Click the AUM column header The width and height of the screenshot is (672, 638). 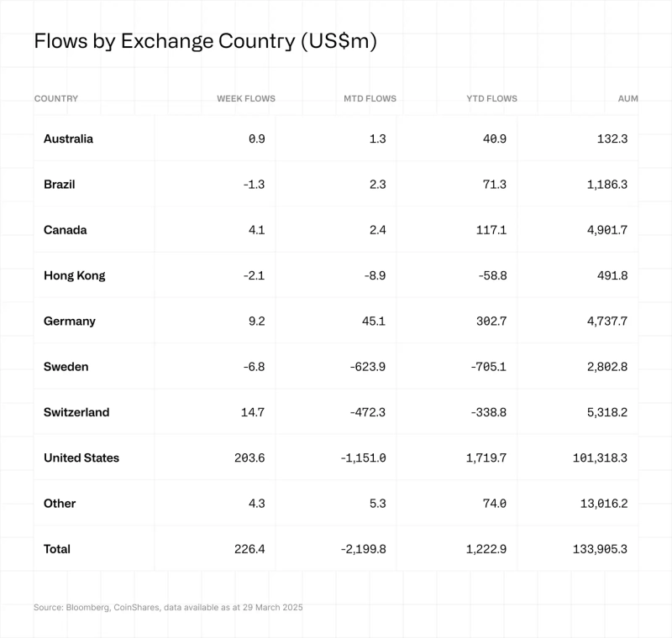click(627, 98)
